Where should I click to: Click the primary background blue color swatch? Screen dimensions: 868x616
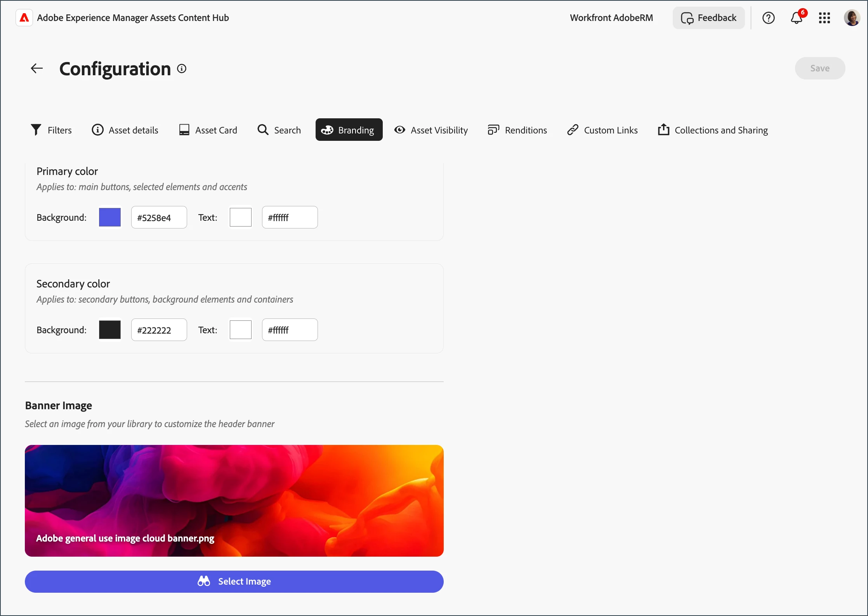point(110,217)
